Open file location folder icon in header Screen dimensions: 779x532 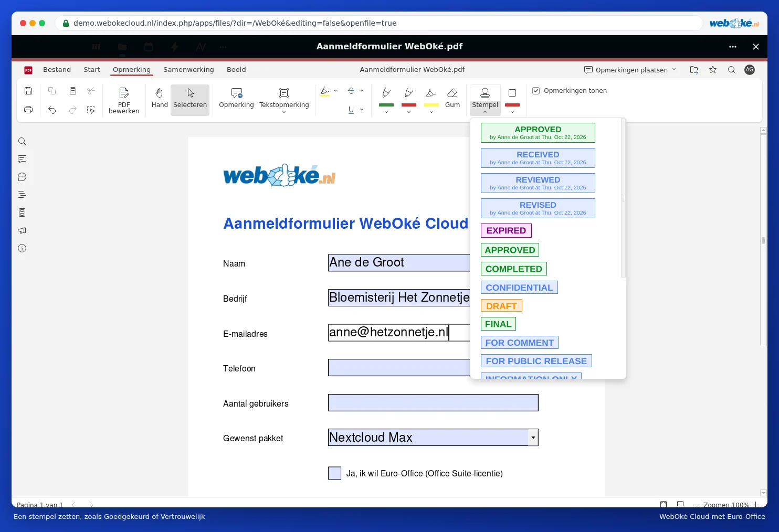[694, 70]
